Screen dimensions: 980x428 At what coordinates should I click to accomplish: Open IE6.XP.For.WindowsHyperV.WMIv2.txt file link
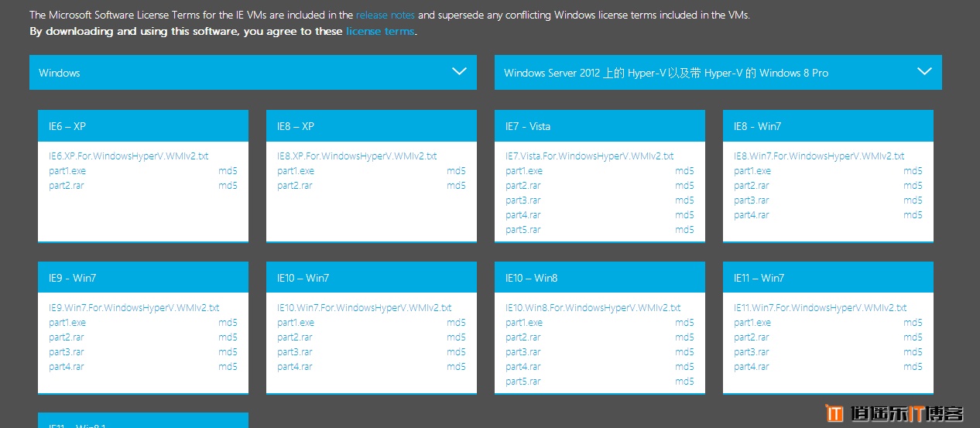[128, 156]
